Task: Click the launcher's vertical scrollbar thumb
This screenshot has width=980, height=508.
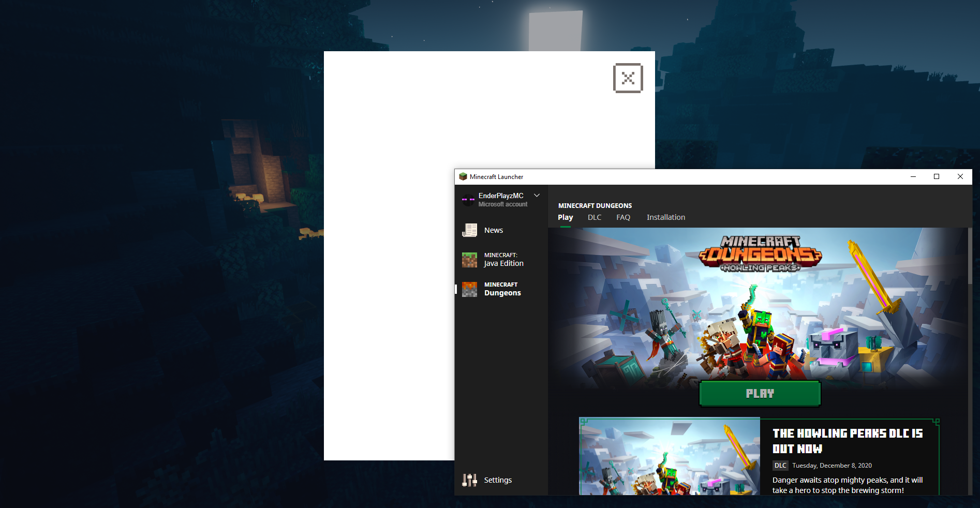Action: pos(970,256)
